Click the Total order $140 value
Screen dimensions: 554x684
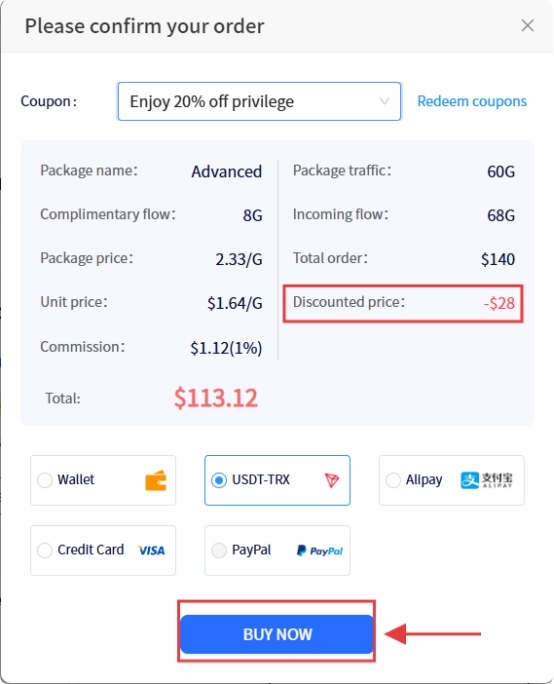pos(498,259)
